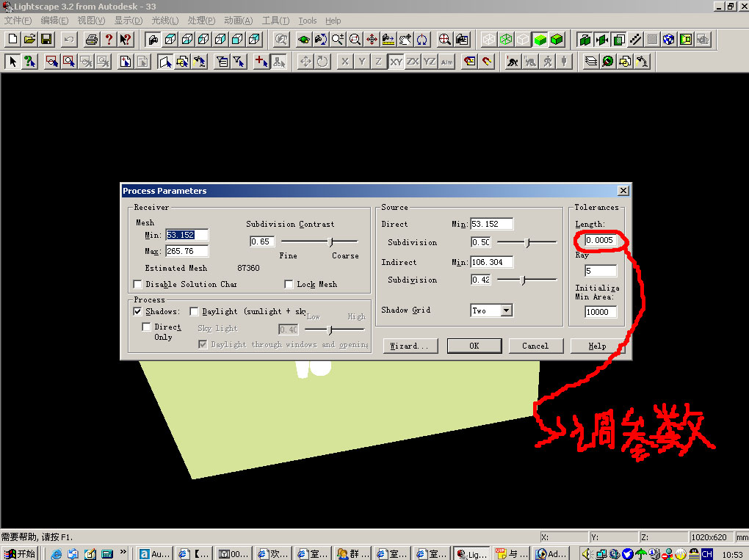
Task: Click the Direct Min source field
Action: pos(492,224)
